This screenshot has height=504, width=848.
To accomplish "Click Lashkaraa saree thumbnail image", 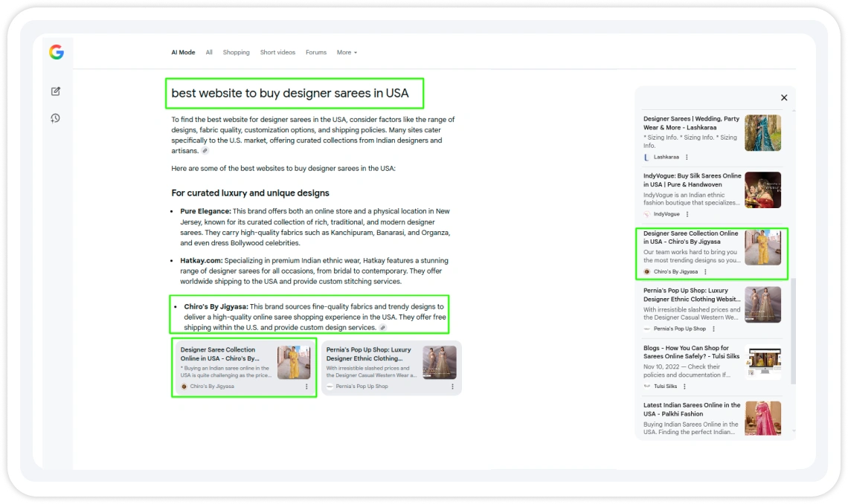I will 762,133.
